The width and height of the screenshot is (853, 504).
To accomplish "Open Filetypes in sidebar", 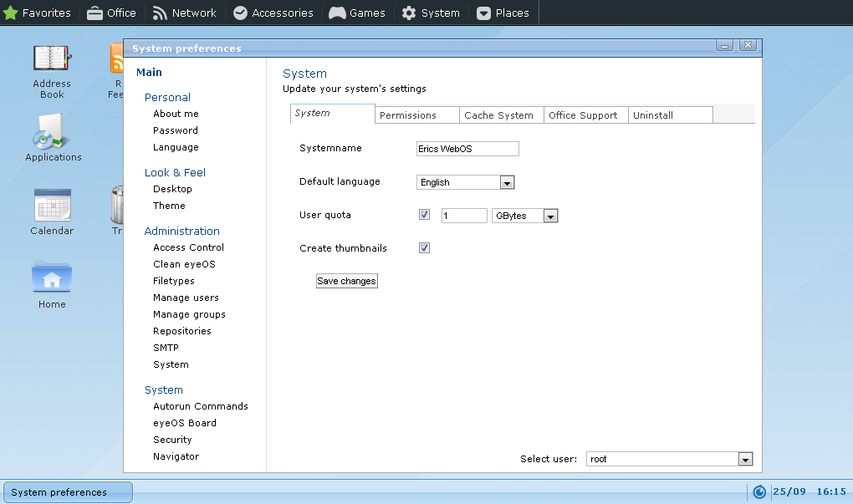I will pyautogui.click(x=174, y=281).
